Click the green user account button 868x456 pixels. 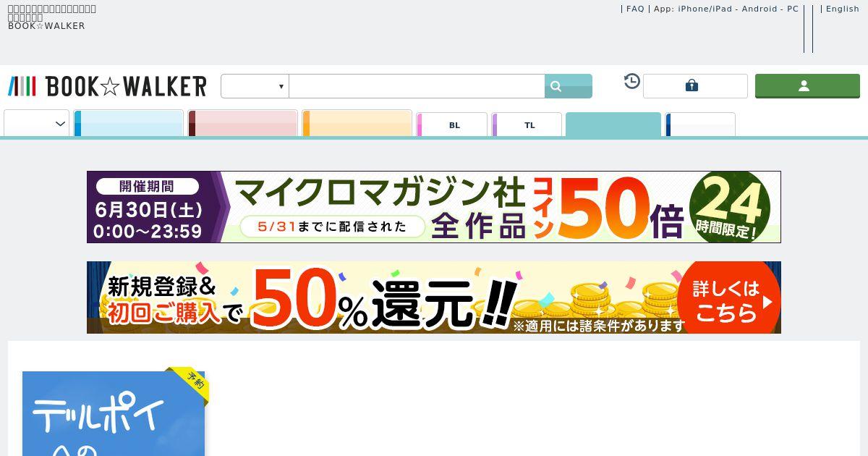tap(807, 86)
